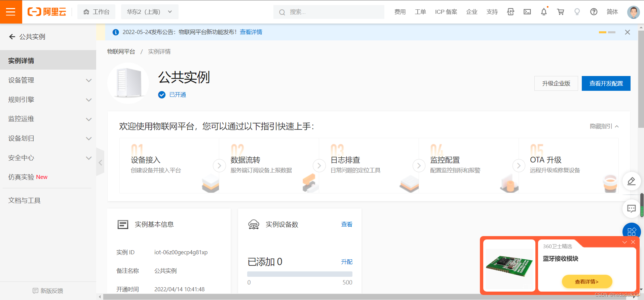The width and height of the screenshot is (644, 300).
Task: Click the floating edit pencil icon
Action: coord(632,181)
